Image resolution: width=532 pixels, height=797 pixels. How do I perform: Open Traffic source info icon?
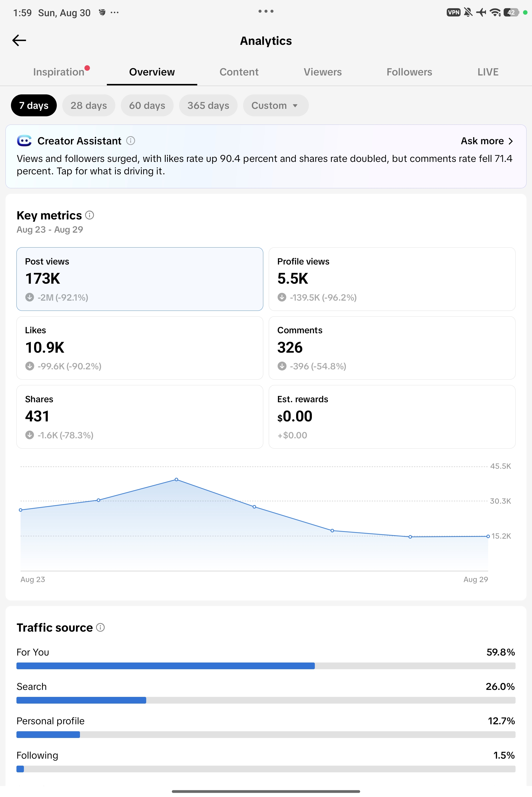pos(100,627)
